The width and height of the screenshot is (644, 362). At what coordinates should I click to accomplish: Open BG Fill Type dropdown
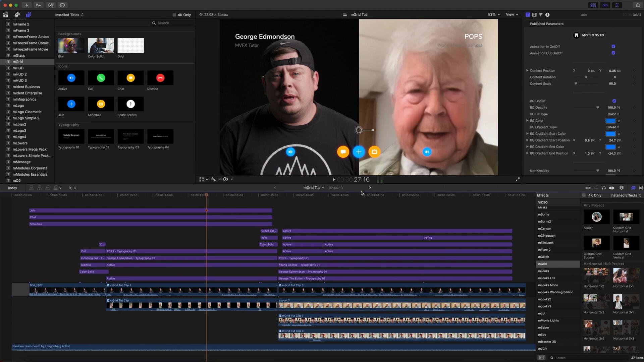pos(613,114)
